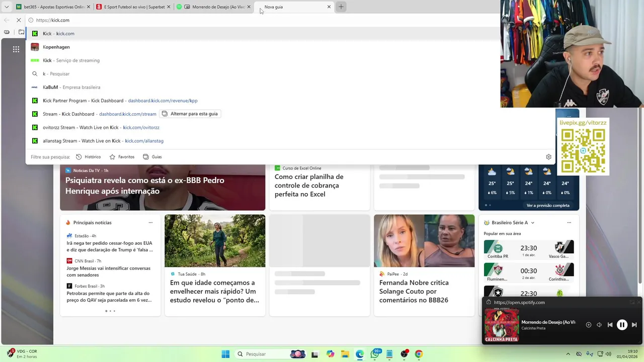Close the Morrendo de Desejo tab
The width and height of the screenshot is (644, 362).
coord(249,7)
